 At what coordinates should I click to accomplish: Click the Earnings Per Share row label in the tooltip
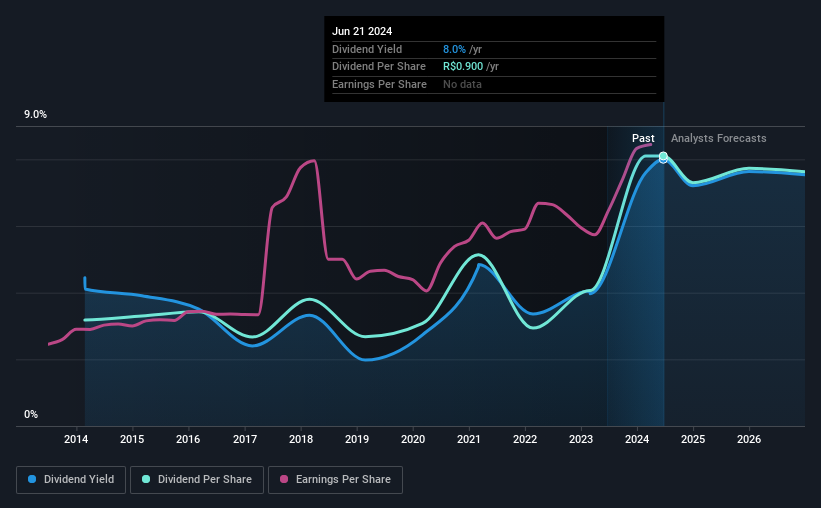tap(379, 84)
